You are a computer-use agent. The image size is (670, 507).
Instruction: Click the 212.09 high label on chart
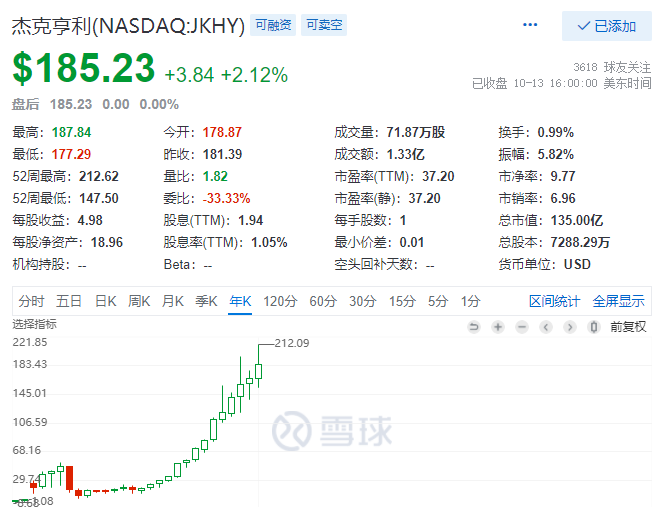pyautogui.click(x=292, y=343)
